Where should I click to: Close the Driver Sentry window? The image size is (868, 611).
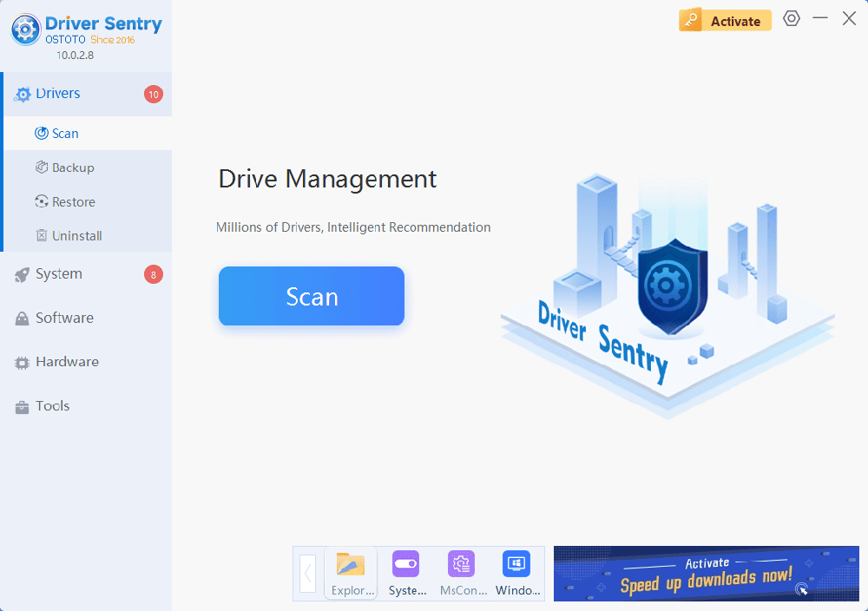coord(849,18)
